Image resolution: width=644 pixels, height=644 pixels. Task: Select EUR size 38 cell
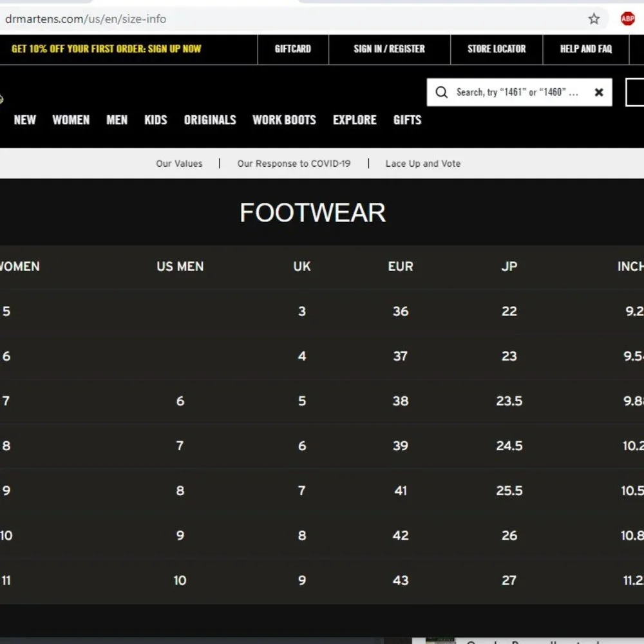(x=401, y=401)
